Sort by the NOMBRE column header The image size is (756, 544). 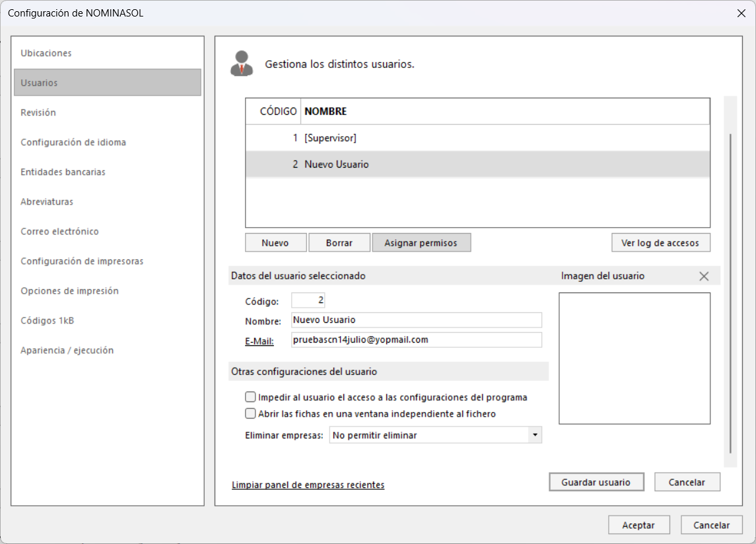point(505,112)
